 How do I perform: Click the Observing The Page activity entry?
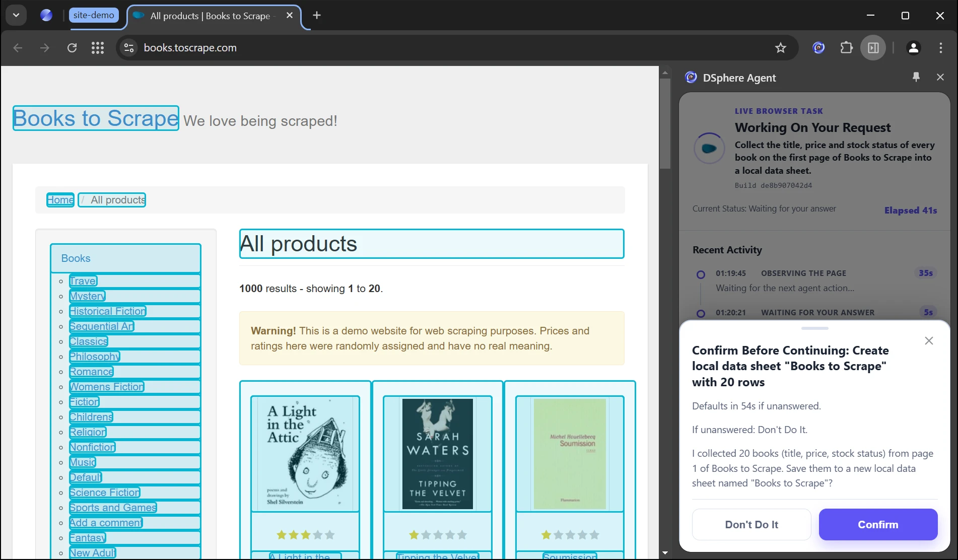tap(815, 281)
